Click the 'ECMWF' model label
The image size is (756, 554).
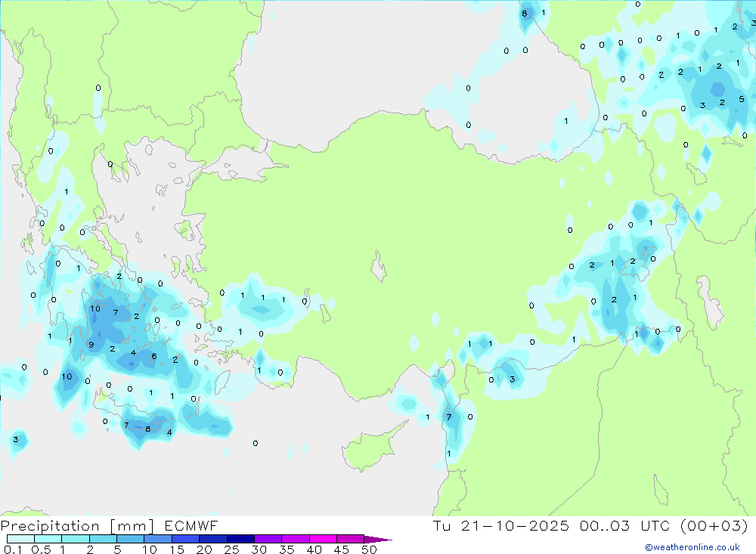pos(191,526)
